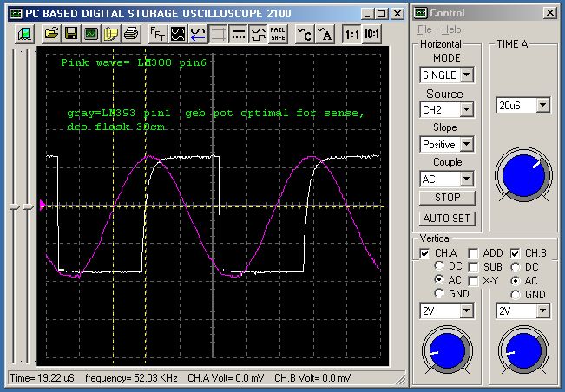565x392 pixels.
Task: Click the save floppy disk icon
Action: 71,34
